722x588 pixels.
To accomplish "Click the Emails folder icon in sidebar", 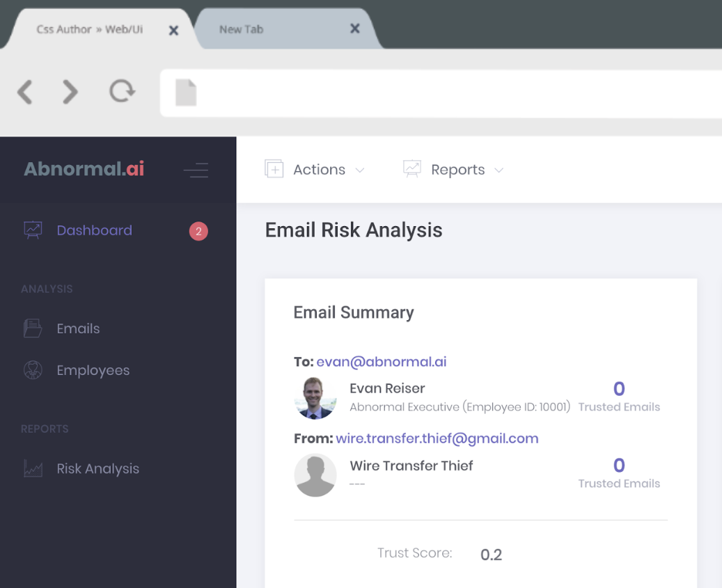I will click(33, 328).
